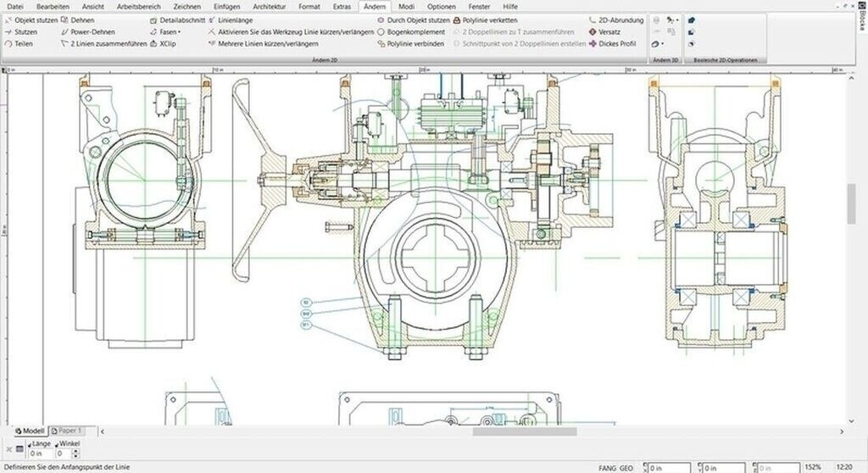Click Mehrere Linien kürzen/verlängern

pyautogui.click(x=268, y=43)
